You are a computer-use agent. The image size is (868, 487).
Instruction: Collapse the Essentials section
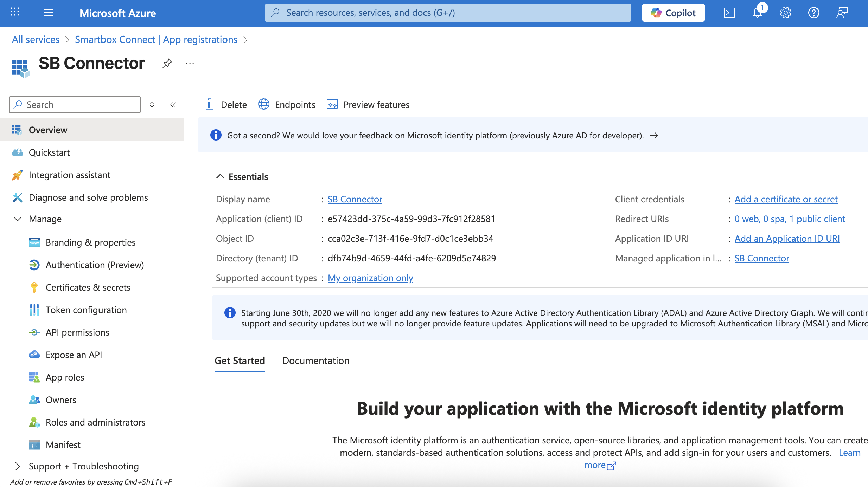coord(220,176)
